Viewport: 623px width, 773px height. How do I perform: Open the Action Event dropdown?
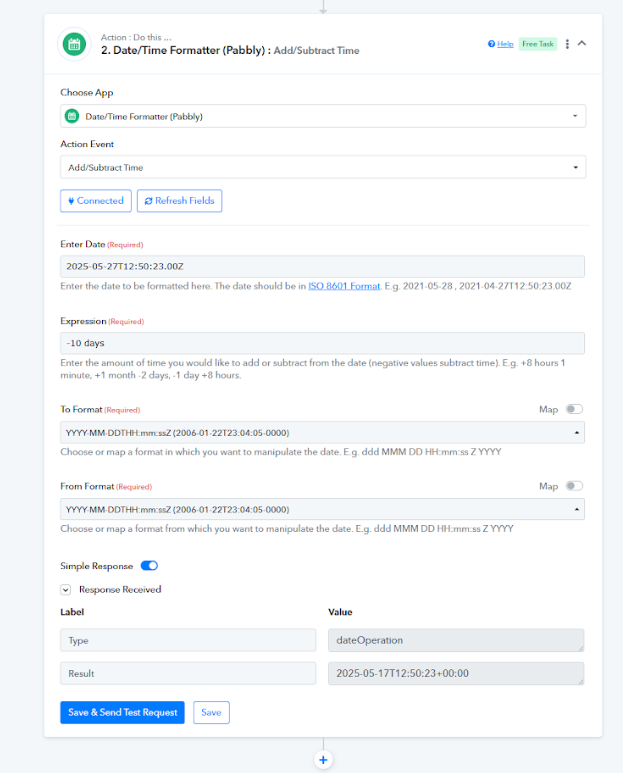[x=323, y=168]
